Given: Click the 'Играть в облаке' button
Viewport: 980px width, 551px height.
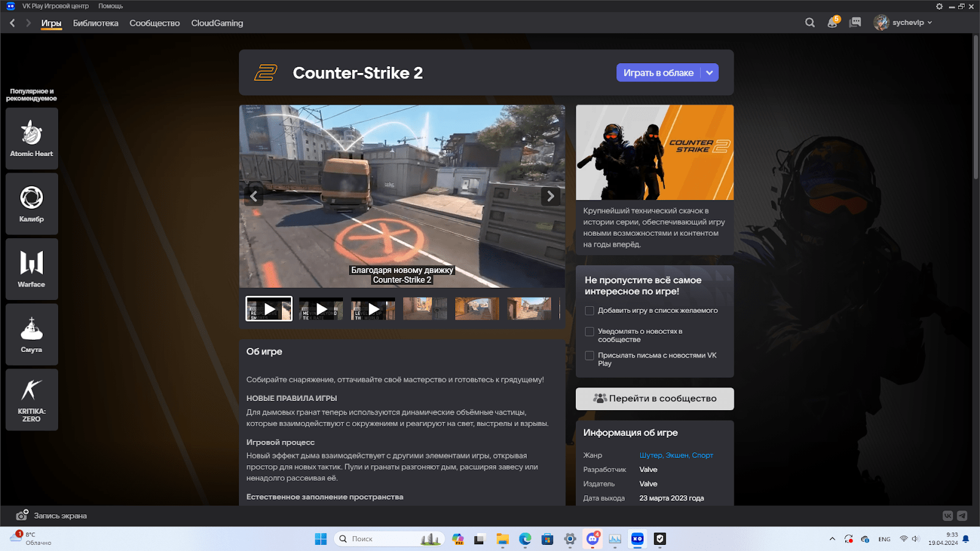Looking at the screenshot, I should click(x=658, y=73).
